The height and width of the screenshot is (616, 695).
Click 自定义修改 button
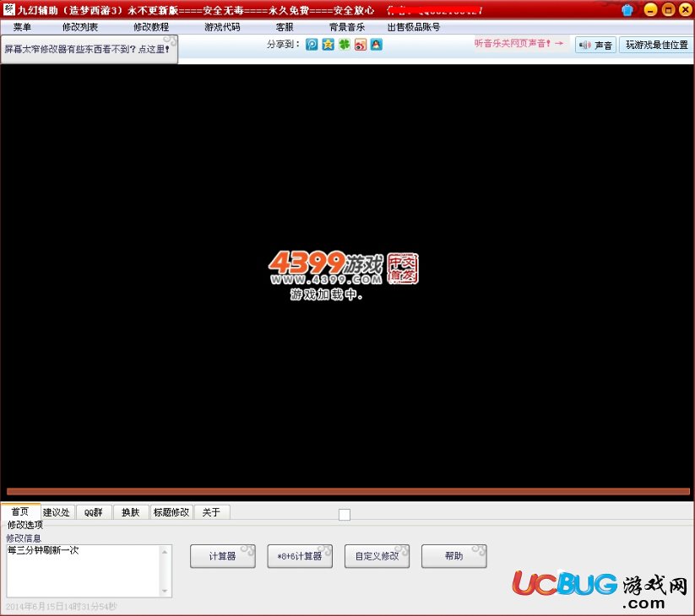click(377, 556)
